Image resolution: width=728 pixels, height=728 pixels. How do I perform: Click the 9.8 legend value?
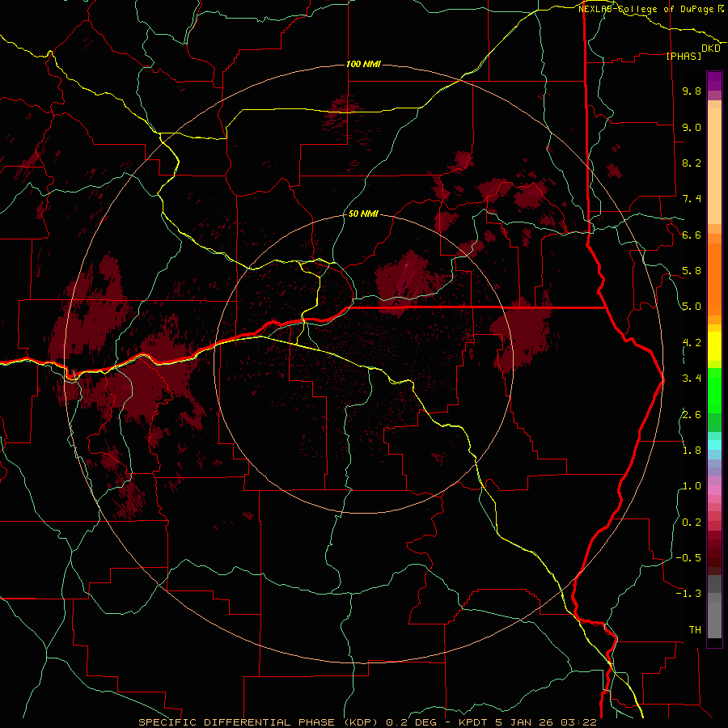[692, 91]
